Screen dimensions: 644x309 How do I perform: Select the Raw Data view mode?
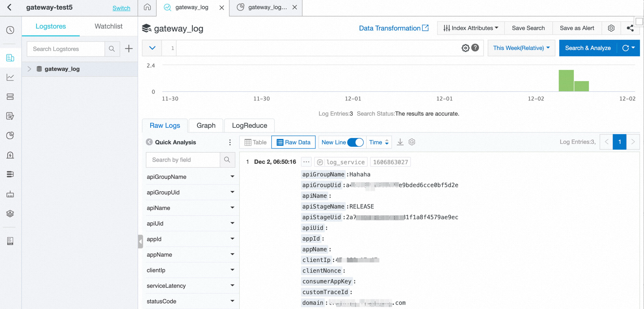[293, 142]
